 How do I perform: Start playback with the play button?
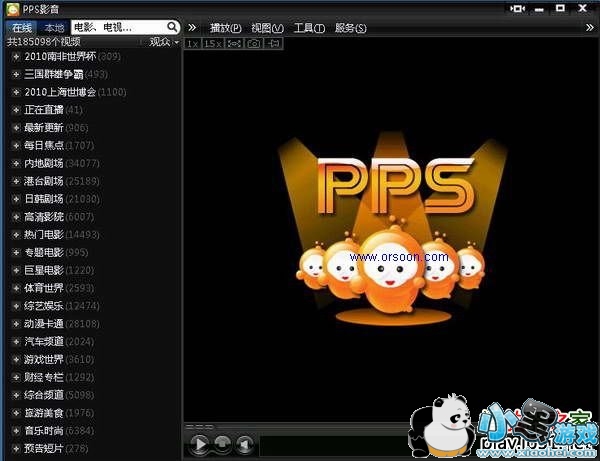[199, 444]
